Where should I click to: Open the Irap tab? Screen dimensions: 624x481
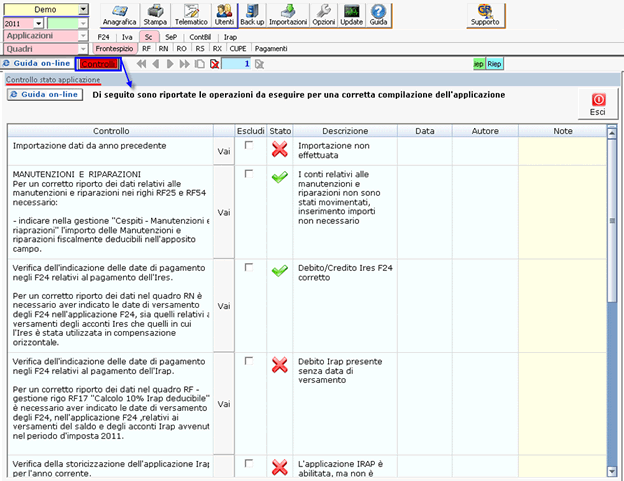(x=230, y=37)
